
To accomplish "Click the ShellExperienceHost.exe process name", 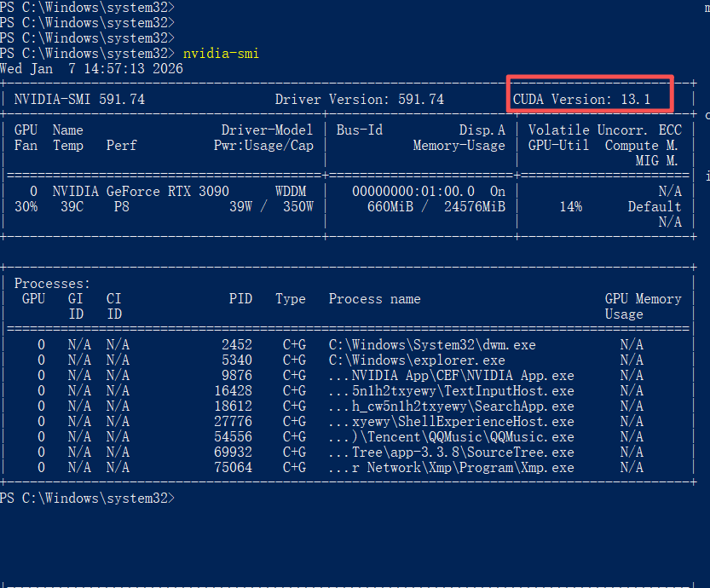I will [x=452, y=422].
